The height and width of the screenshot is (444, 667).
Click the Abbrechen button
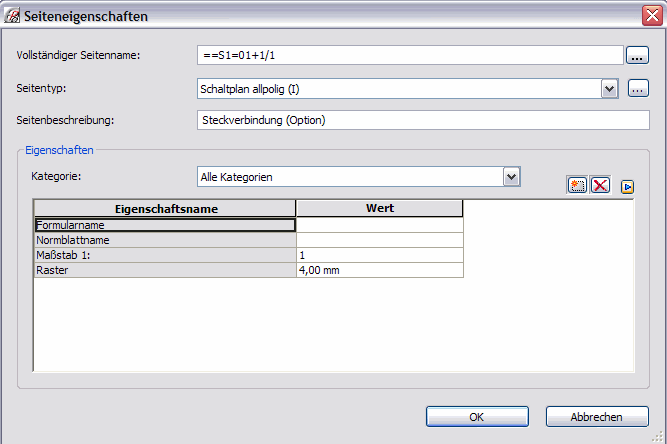[x=597, y=417]
